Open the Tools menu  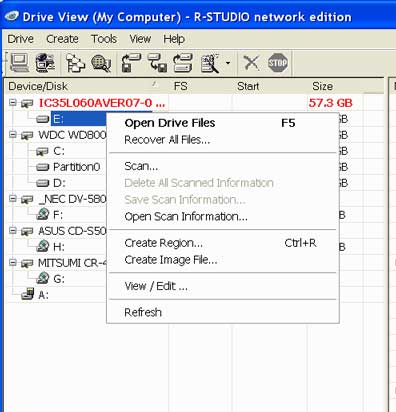pos(104,39)
